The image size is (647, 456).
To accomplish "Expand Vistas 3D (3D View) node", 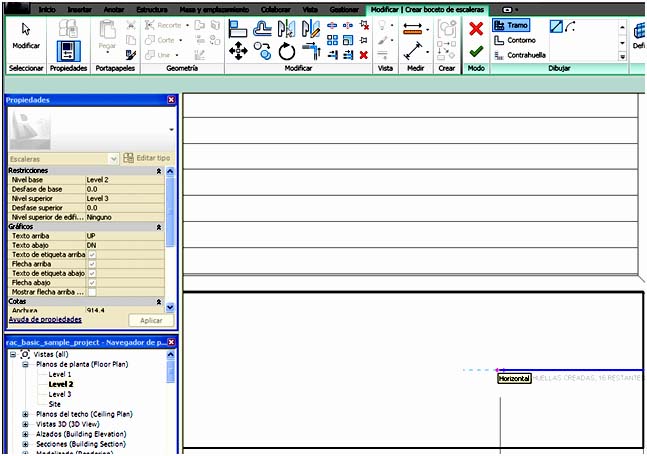I will tap(25, 423).
